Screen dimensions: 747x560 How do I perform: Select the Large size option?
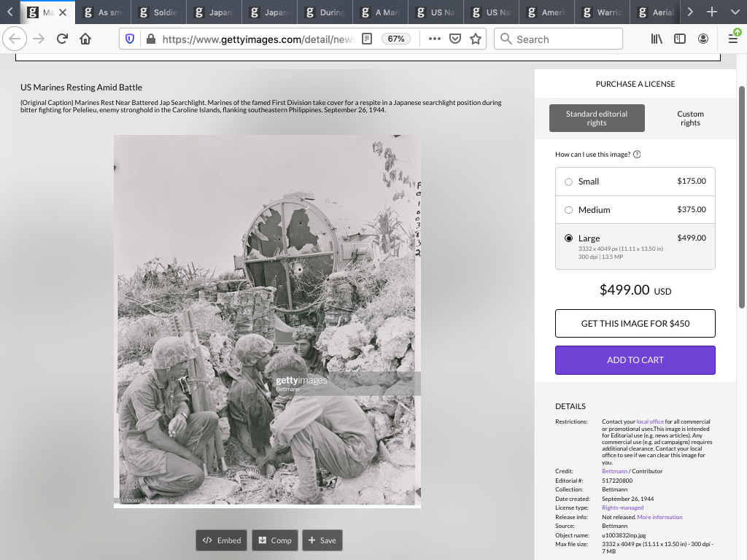tap(569, 238)
